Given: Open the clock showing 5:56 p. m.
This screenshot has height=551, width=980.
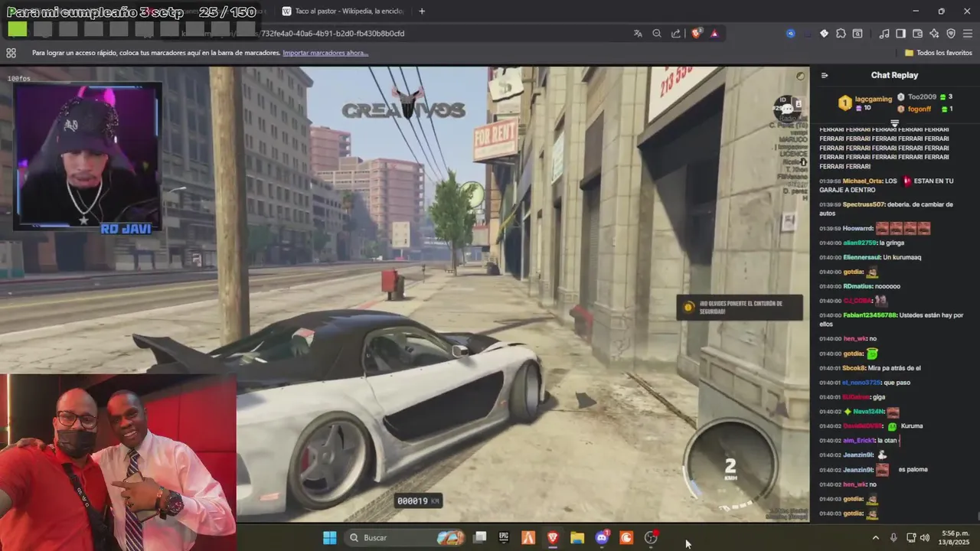Looking at the screenshot, I should [x=954, y=538].
